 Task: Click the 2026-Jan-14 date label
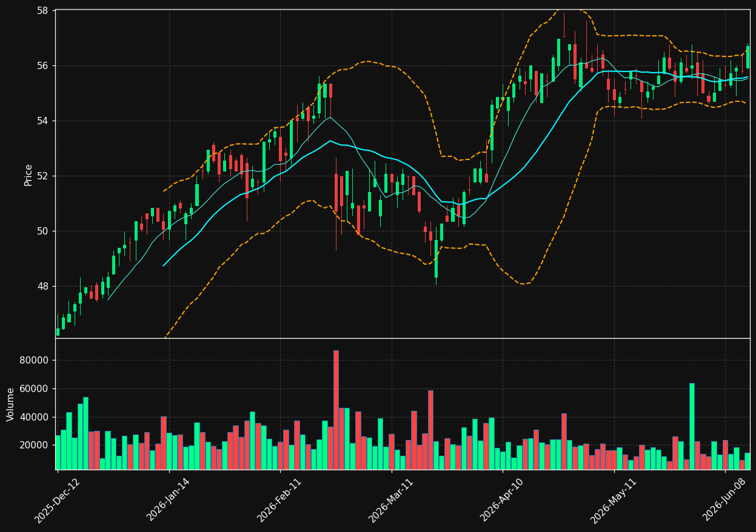pos(169,500)
